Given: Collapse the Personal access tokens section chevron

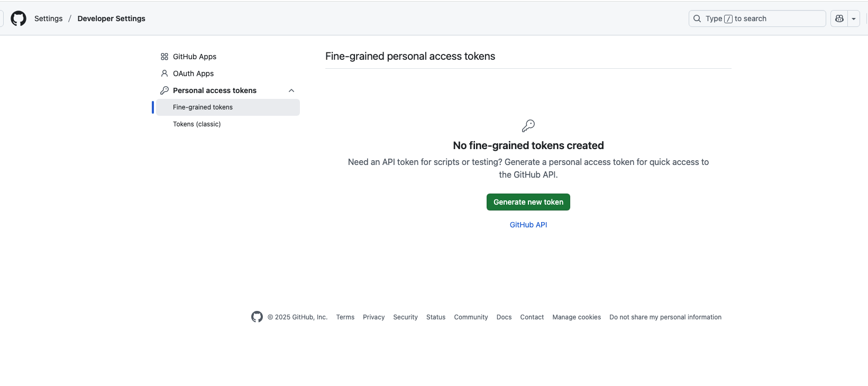Looking at the screenshot, I should [291, 90].
